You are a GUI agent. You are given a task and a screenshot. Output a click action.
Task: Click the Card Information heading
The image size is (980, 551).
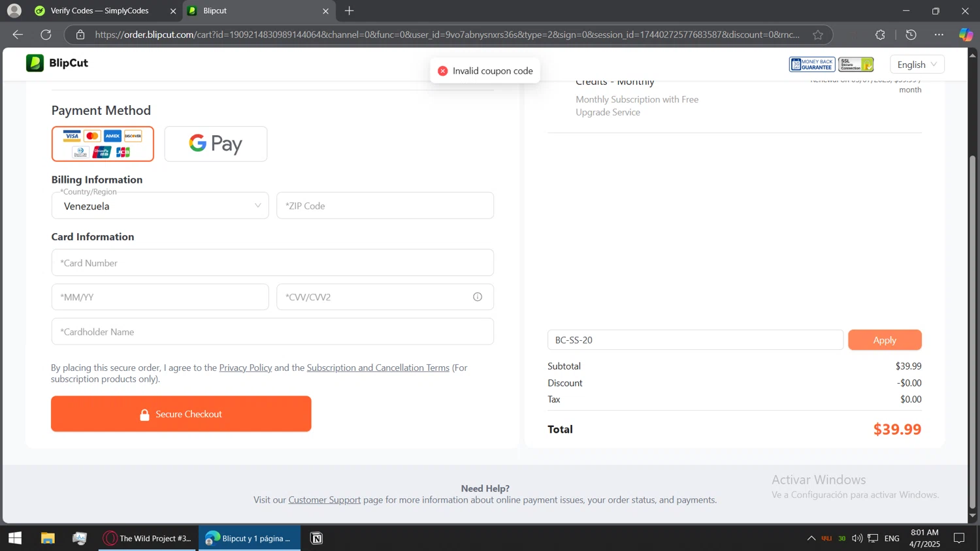(x=93, y=237)
